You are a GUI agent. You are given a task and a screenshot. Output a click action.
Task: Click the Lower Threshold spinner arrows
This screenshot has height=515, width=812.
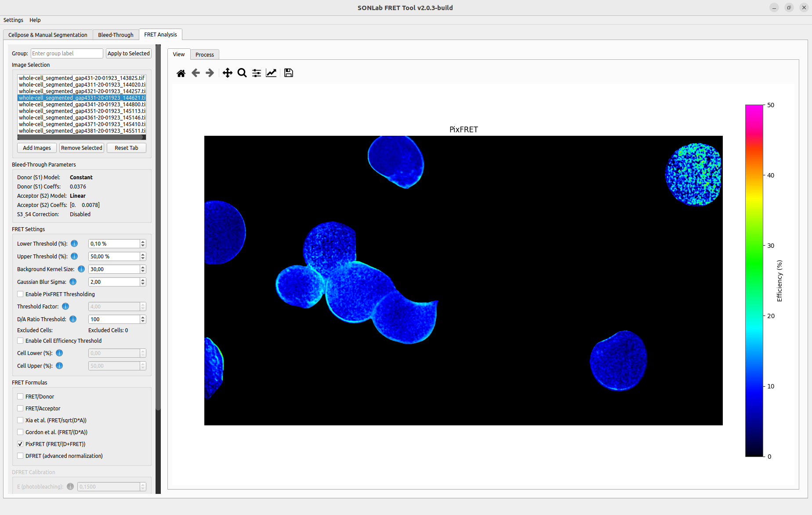coord(143,243)
